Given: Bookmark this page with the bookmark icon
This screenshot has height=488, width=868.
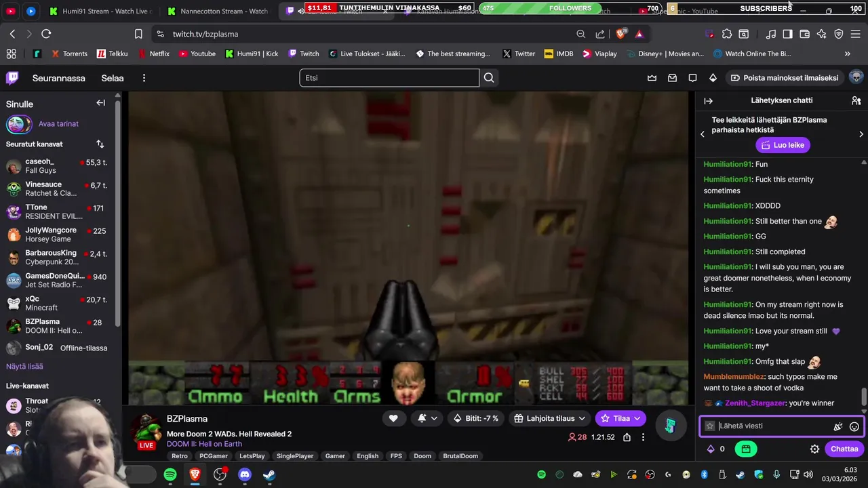Looking at the screenshot, I should pyautogui.click(x=138, y=34).
